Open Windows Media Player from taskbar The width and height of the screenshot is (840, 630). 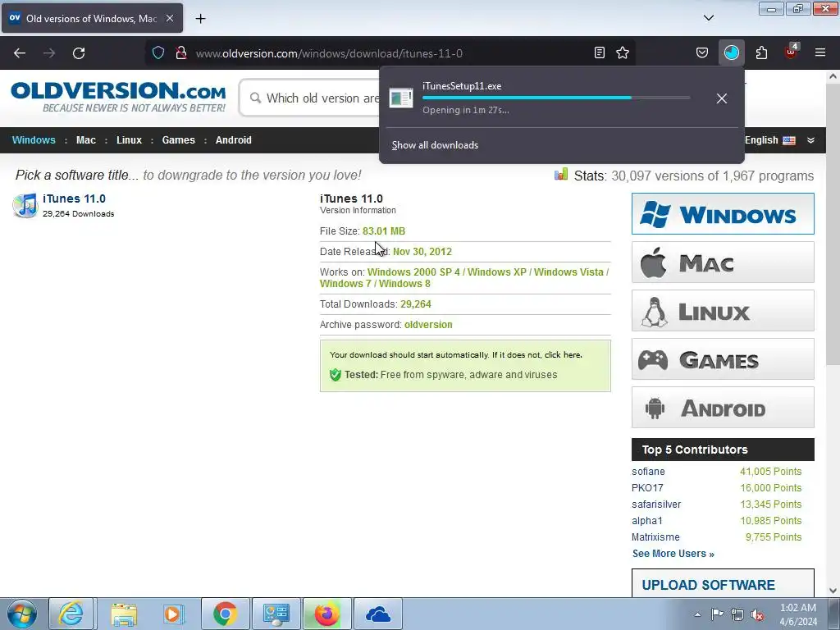click(174, 614)
